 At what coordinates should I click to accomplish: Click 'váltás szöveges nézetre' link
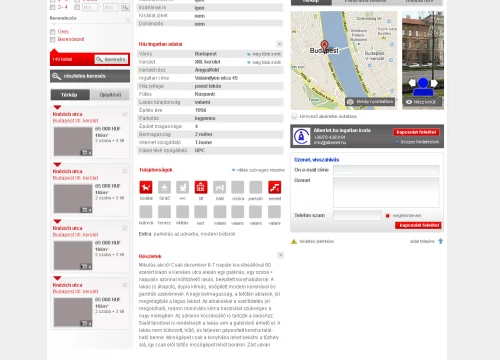tap(258, 170)
